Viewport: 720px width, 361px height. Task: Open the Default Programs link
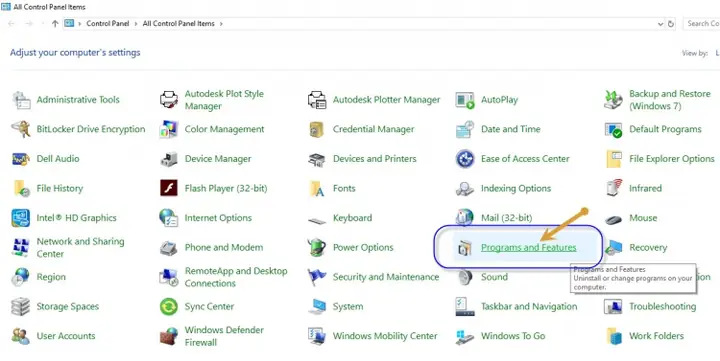pos(665,130)
